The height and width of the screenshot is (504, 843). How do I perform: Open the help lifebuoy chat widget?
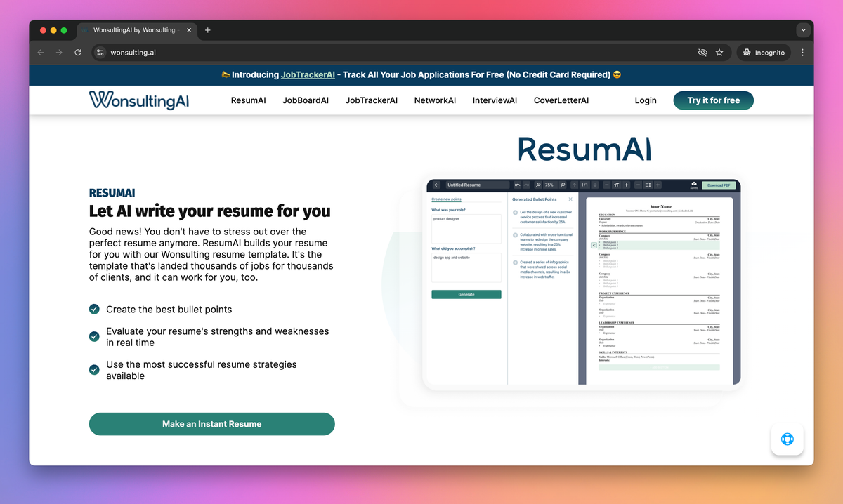(787, 439)
